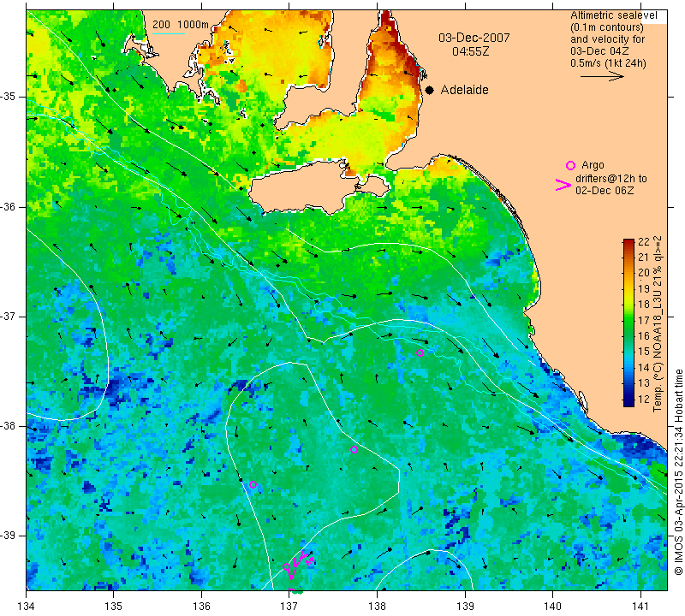Screen dimensions: 685x616
Task: Click the "-39" latitude axis label
Action: click(x=8, y=536)
